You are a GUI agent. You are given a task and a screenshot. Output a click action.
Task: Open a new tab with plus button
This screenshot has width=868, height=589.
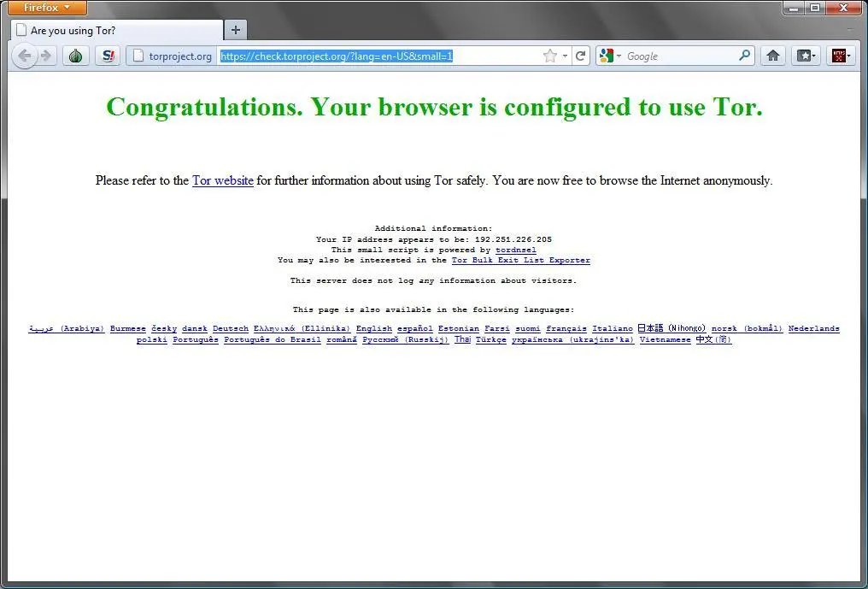pos(236,30)
